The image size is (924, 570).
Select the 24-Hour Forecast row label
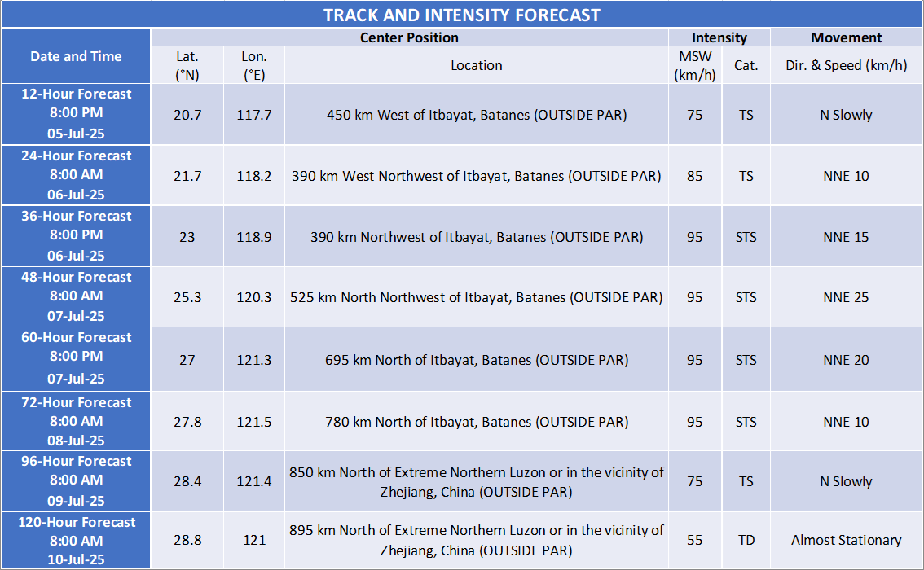click(76, 175)
